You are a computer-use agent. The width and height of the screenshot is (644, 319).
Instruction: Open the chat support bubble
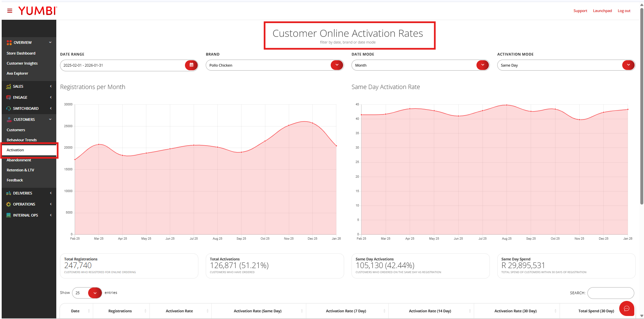(626, 308)
